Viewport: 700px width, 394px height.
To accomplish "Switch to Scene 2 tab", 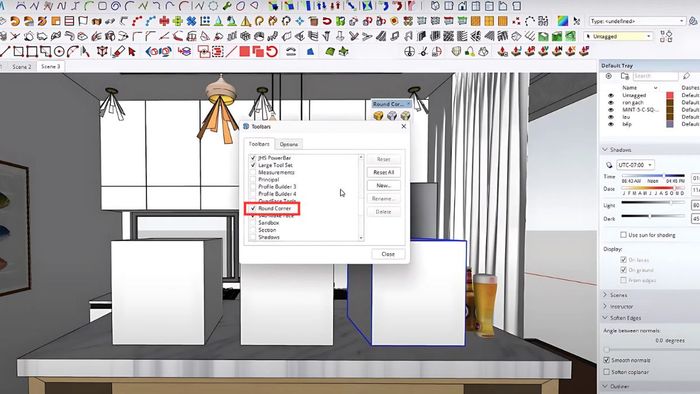I will (21, 66).
